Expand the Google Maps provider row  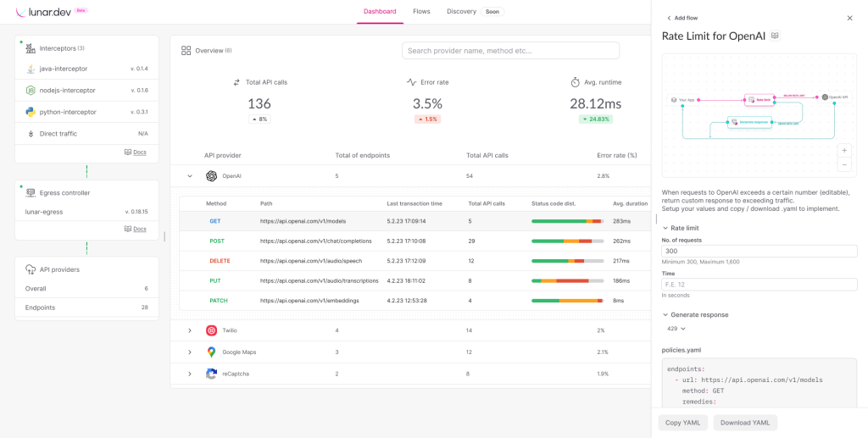189,352
